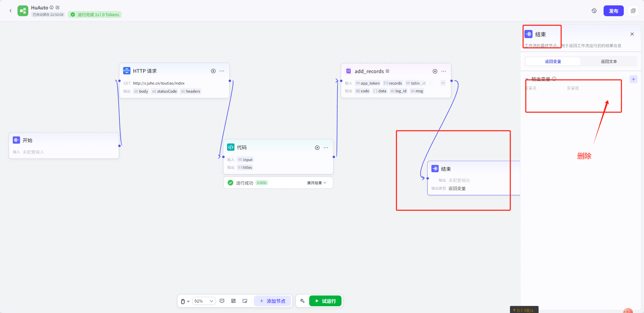Open run history clock icon
Image resolution: width=644 pixels, height=313 pixels.
(x=594, y=11)
